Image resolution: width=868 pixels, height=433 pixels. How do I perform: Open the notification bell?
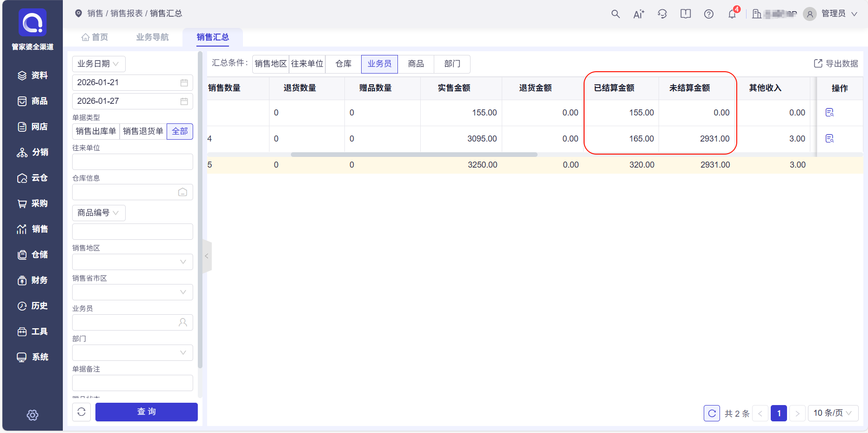point(732,14)
